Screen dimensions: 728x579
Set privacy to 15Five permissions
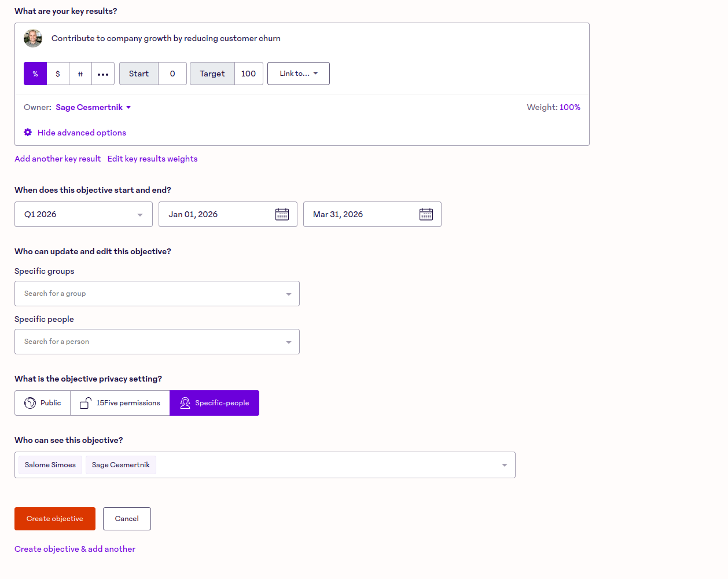120,403
